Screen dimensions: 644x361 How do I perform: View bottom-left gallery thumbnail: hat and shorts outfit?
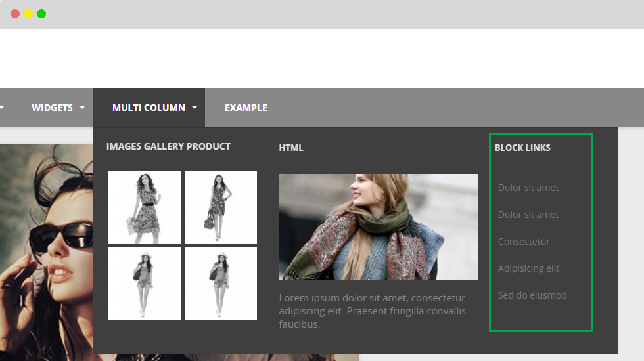[144, 284]
